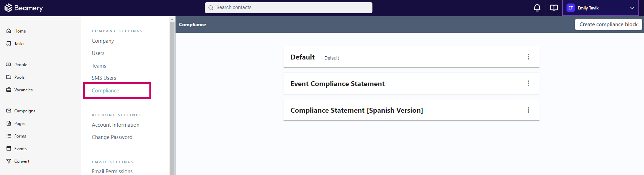Screen dimensions: 644x175
Task: Open SMS Users settings
Action: [x=104, y=78]
